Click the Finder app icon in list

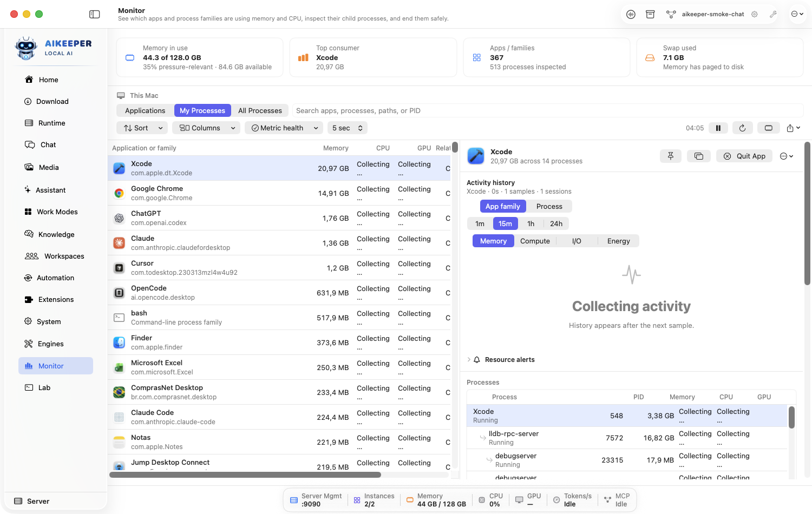click(x=119, y=342)
